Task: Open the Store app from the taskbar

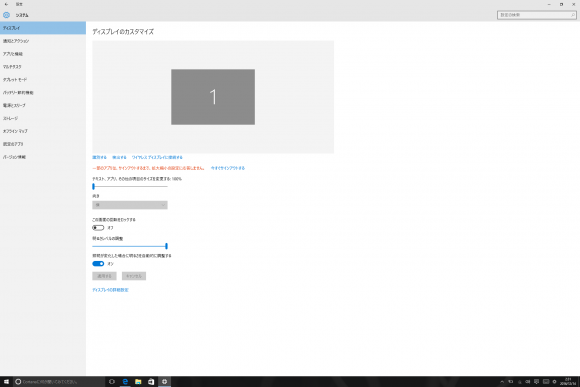Action: 151,381
